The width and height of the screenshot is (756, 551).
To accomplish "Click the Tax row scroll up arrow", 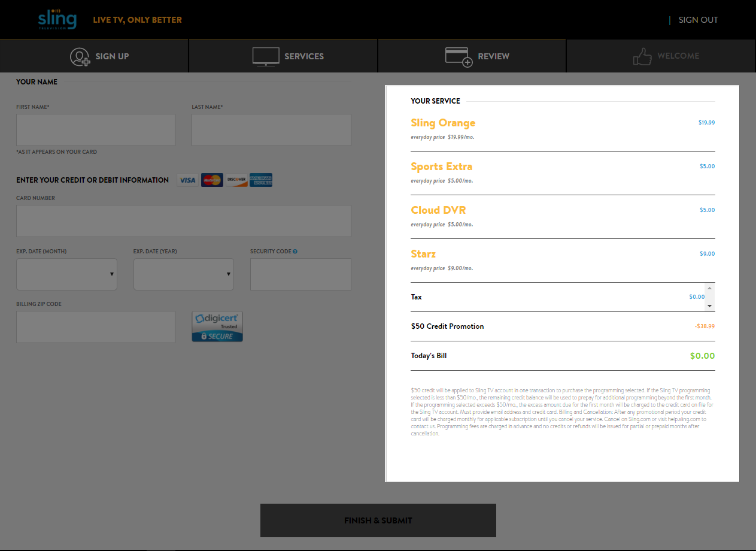I will click(710, 288).
